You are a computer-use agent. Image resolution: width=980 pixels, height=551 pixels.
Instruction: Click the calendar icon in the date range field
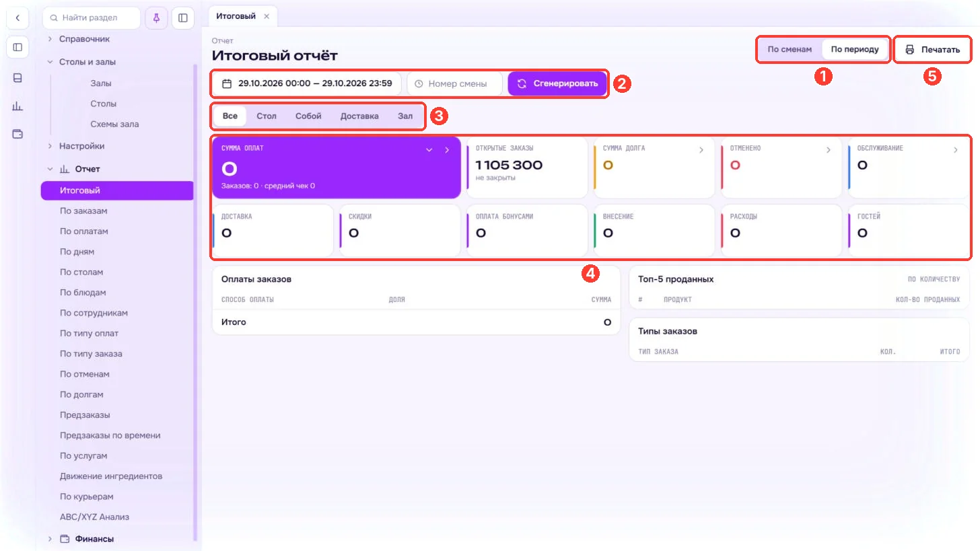(x=227, y=84)
